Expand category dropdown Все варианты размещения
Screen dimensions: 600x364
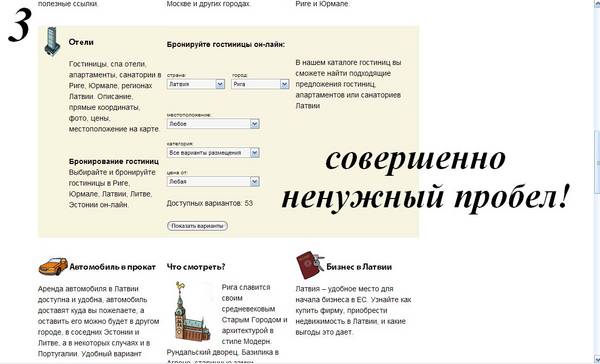(x=213, y=153)
